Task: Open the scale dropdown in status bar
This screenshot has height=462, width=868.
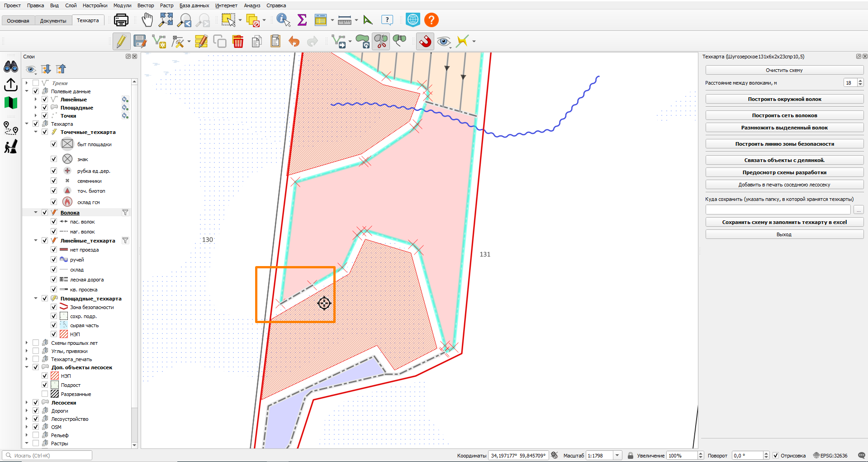Action: pyautogui.click(x=617, y=456)
